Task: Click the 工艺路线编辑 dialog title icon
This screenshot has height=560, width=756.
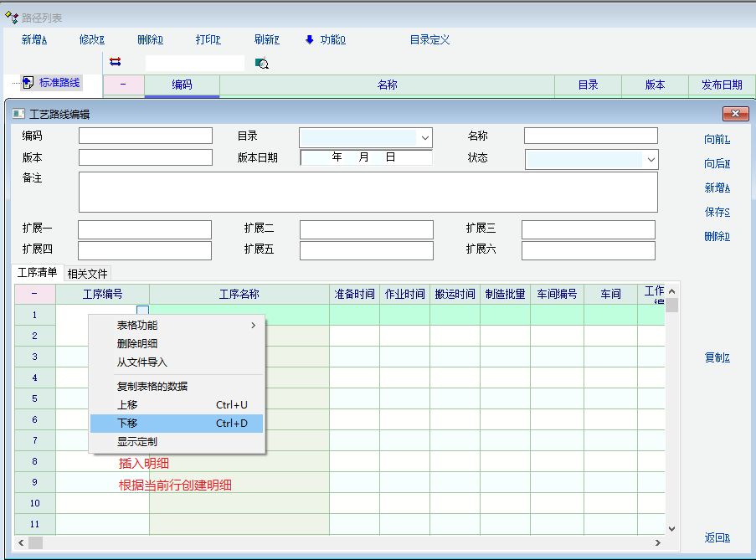Action: [x=18, y=114]
